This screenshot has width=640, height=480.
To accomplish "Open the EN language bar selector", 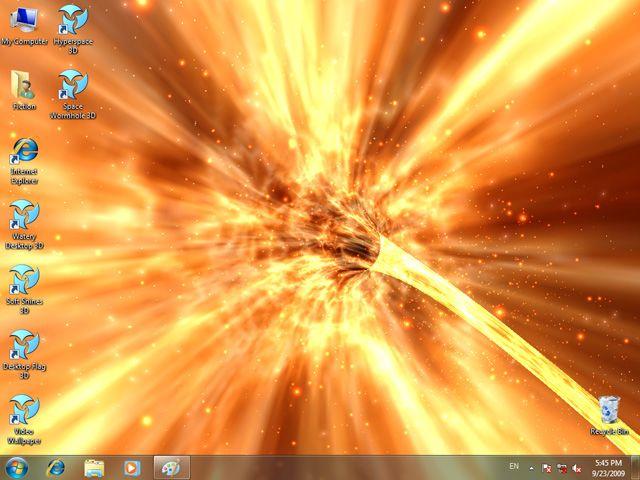I will [x=514, y=466].
